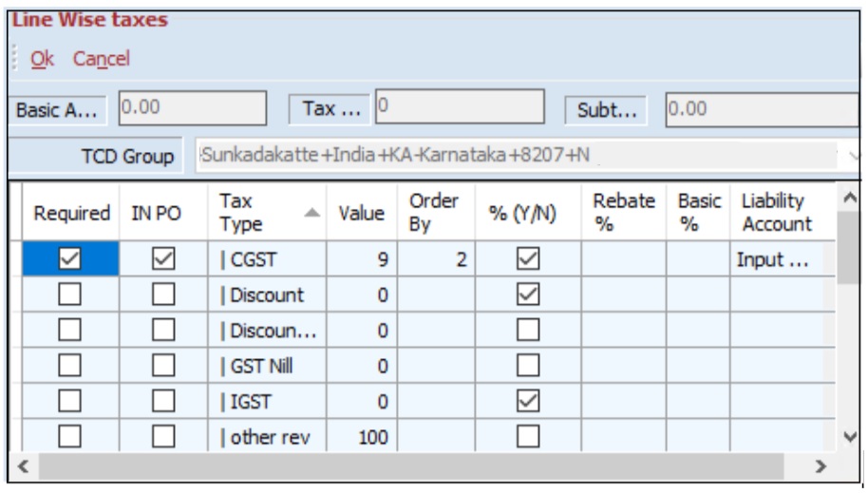Enable Required checkbox for Discount row
This screenshot has width=868, height=493.
click(x=70, y=295)
